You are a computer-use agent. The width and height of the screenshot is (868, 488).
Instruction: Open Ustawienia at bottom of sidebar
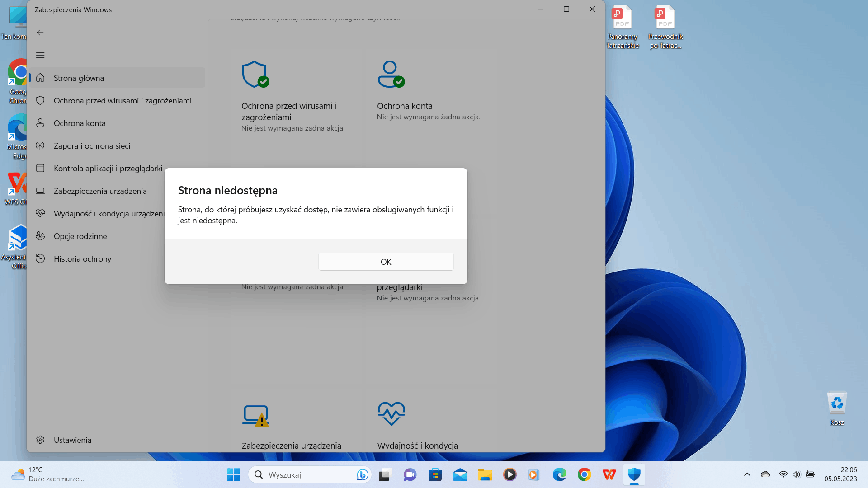(72, 440)
